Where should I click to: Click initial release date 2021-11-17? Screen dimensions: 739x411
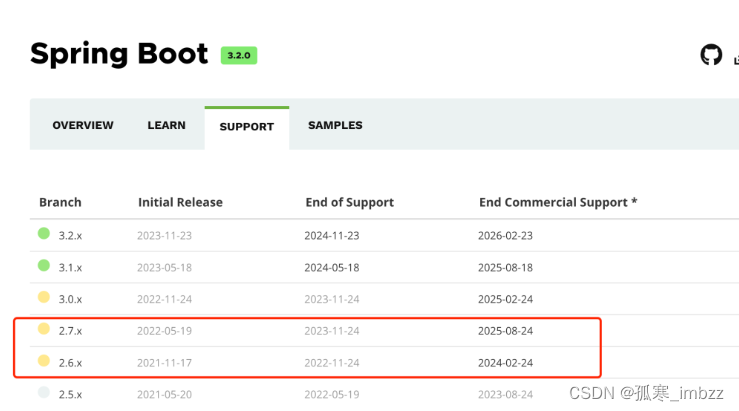[x=164, y=363]
